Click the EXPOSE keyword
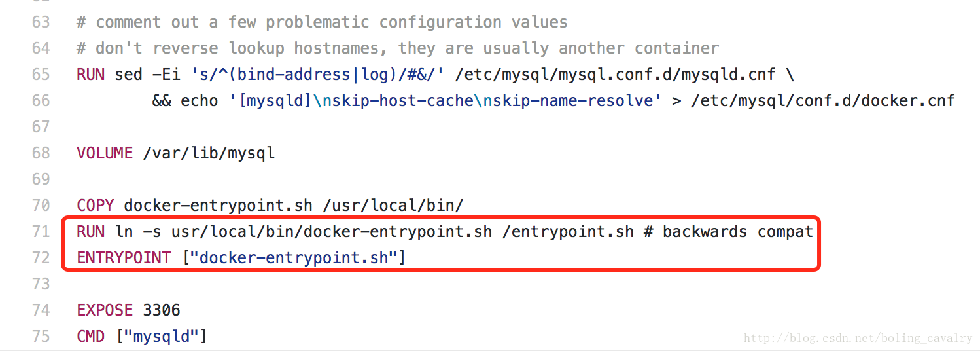Image resolution: width=980 pixels, height=351 pixels. 105,310
